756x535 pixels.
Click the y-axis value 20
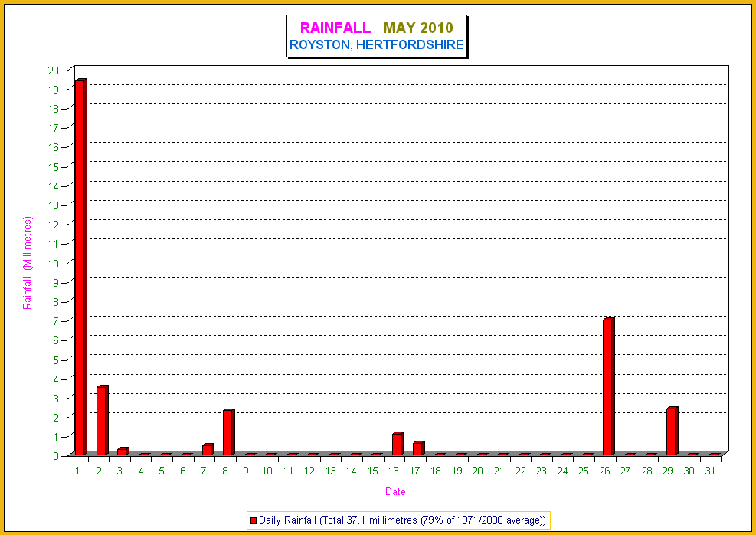coord(53,71)
